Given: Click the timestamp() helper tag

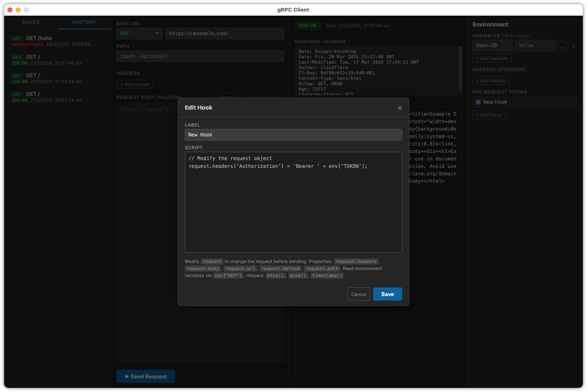Looking at the screenshot, I should point(327,275).
